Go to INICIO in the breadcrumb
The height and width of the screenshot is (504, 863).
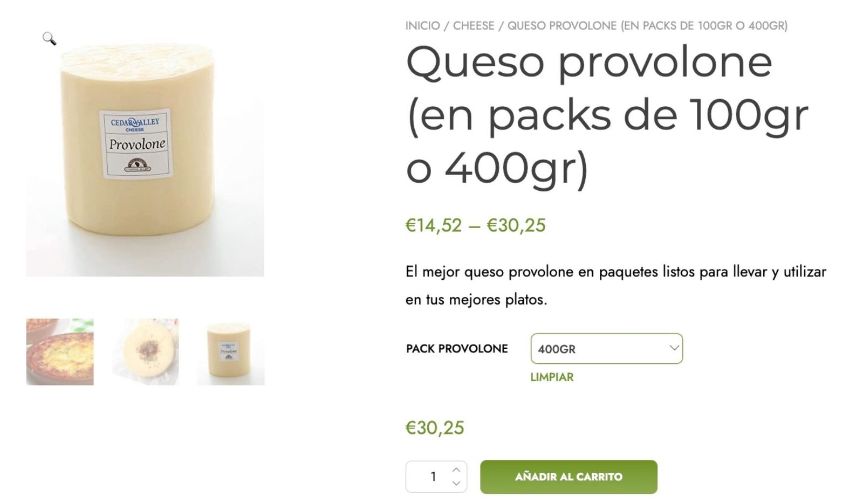422,26
